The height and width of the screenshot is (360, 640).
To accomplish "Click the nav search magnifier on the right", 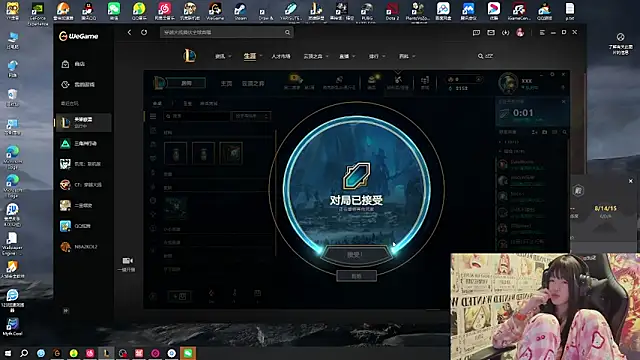I will coord(480,56).
